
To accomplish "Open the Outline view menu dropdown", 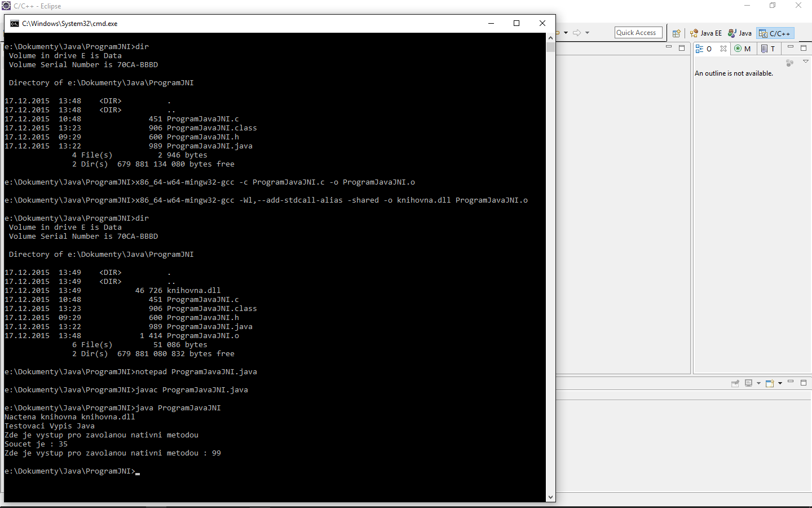I will coord(805,61).
